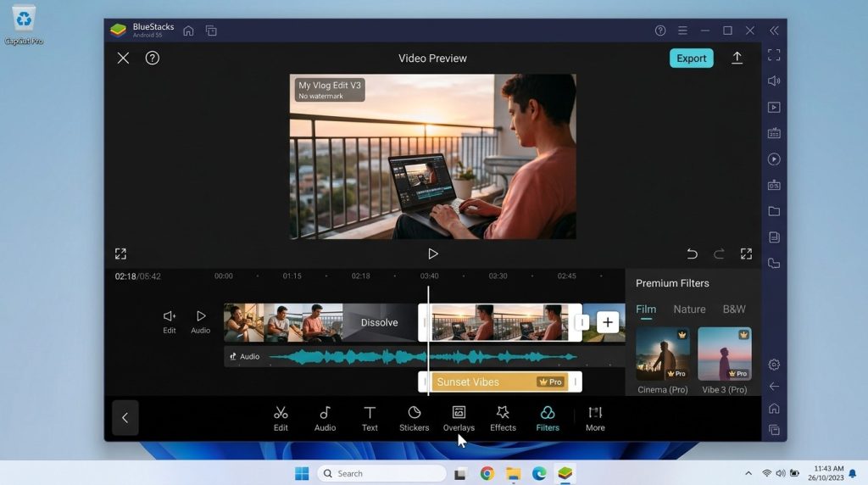The width and height of the screenshot is (868, 485).
Task: Open BlueStacks help icon
Action: [x=659, y=31]
